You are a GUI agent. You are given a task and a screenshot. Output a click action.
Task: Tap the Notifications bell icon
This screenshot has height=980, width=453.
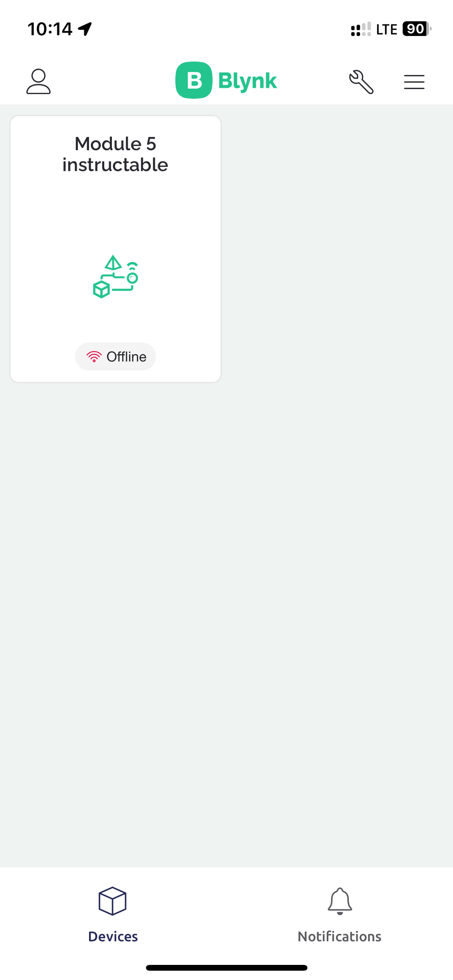(339, 901)
